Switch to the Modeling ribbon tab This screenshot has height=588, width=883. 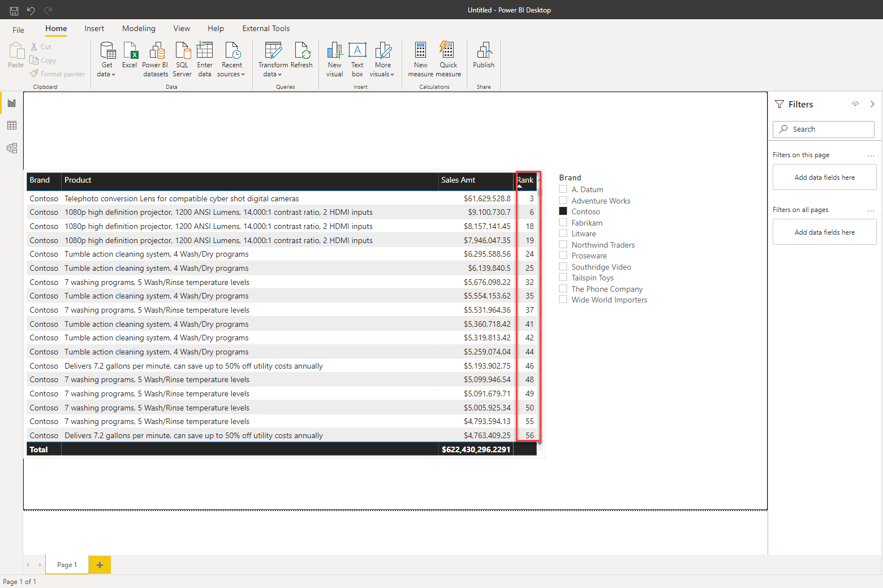click(139, 28)
